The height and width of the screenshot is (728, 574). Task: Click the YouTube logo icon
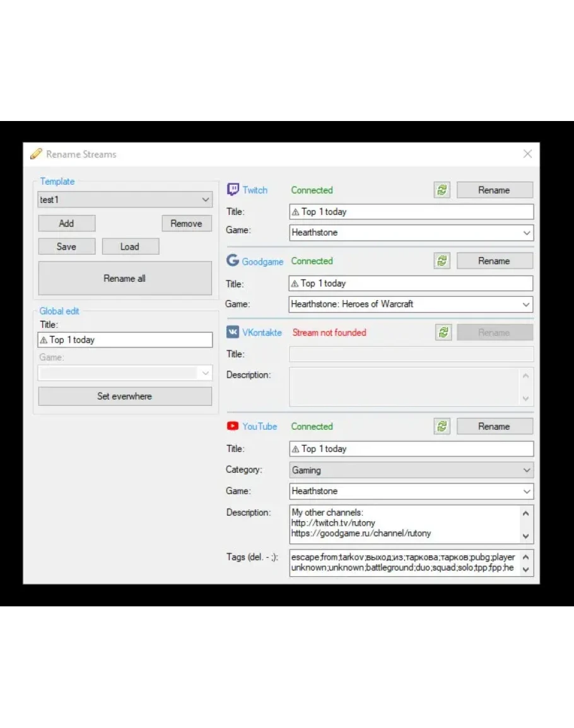(x=233, y=427)
